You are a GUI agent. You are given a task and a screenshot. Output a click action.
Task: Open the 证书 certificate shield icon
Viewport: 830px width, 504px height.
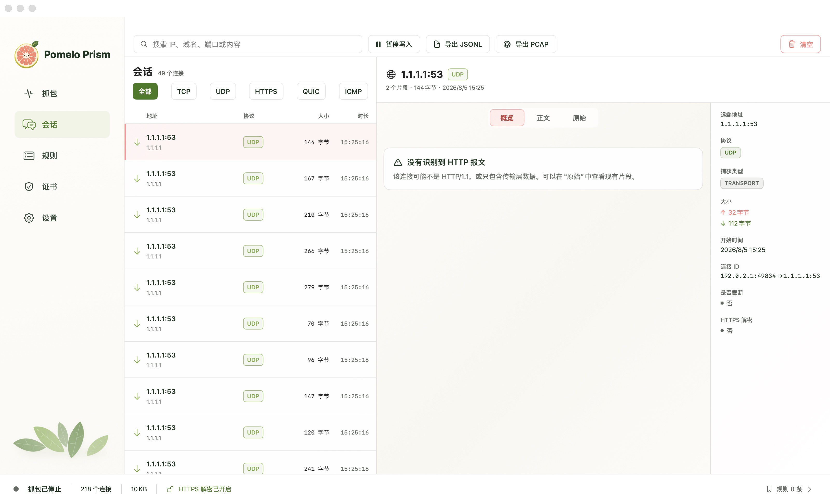click(29, 186)
